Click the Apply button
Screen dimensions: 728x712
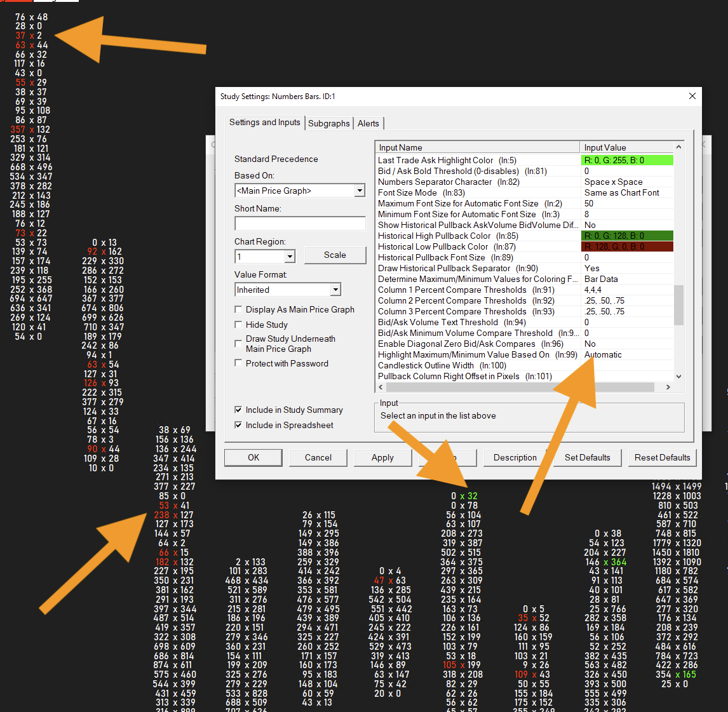point(382,458)
